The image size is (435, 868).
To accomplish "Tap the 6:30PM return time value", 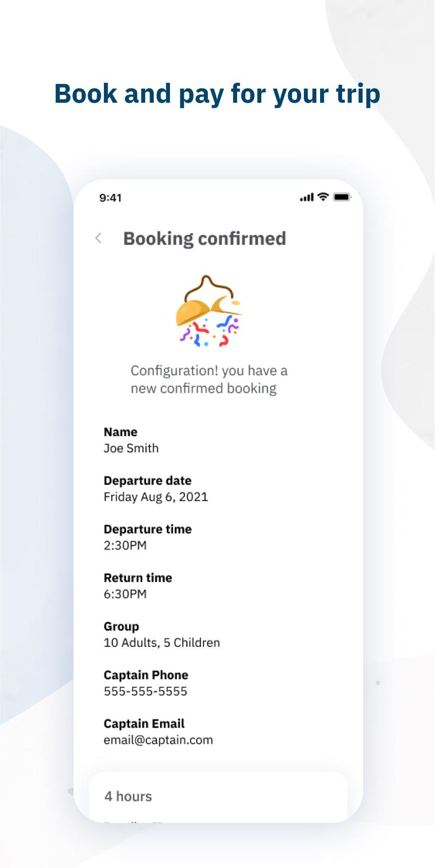I will [x=125, y=594].
